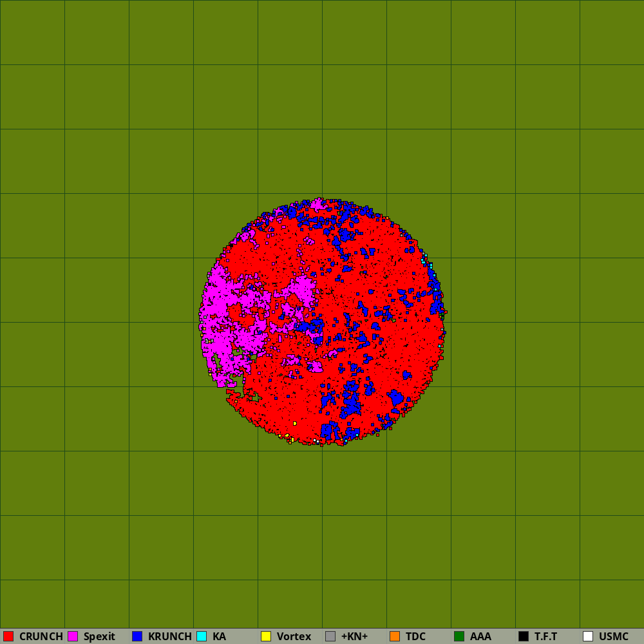
Task: Select the gray +KN+ color swatch
Action: coord(330,636)
